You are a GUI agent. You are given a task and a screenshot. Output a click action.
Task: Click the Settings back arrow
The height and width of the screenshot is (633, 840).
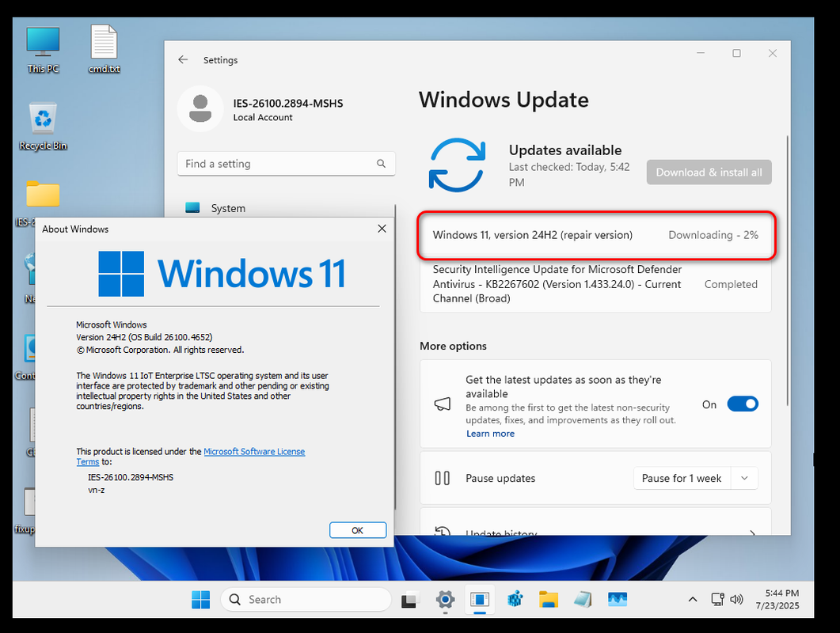pyautogui.click(x=183, y=59)
